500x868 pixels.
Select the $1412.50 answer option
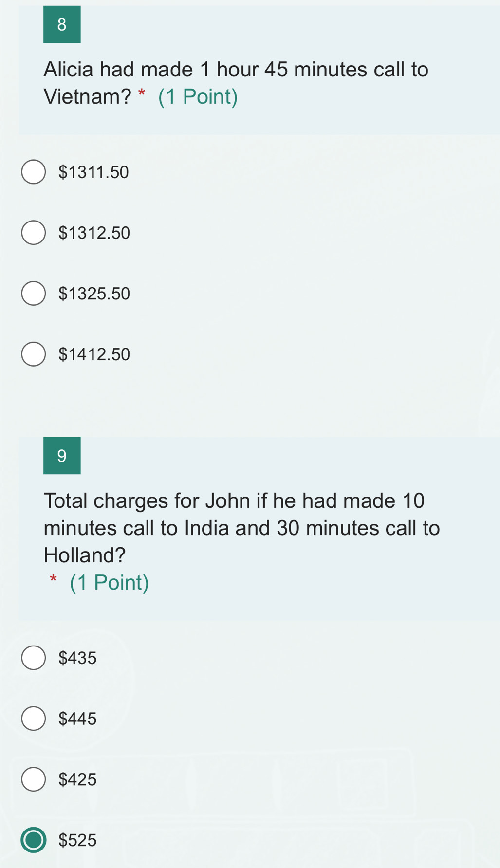(x=33, y=354)
